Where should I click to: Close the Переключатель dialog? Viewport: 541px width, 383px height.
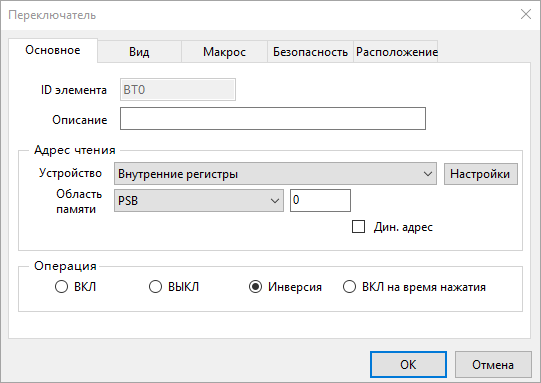(x=526, y=14)
